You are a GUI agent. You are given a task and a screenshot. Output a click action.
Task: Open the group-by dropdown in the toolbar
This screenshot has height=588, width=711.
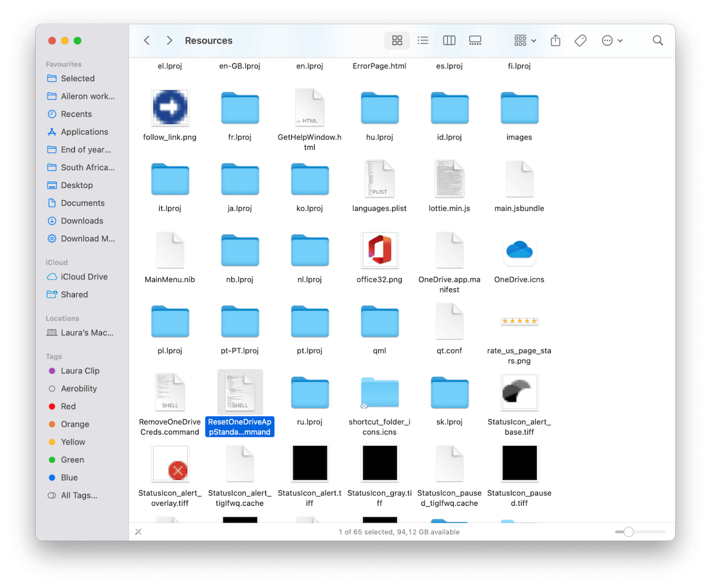pyautogui.click(x=524, y=40)
